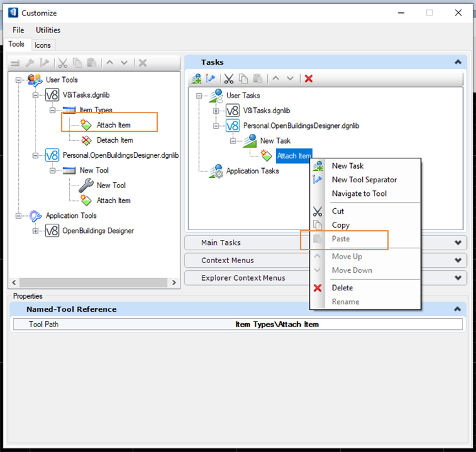Screen dimensions: 476x452
Task: Select the Application Tasks tree item
Action: 252,171
